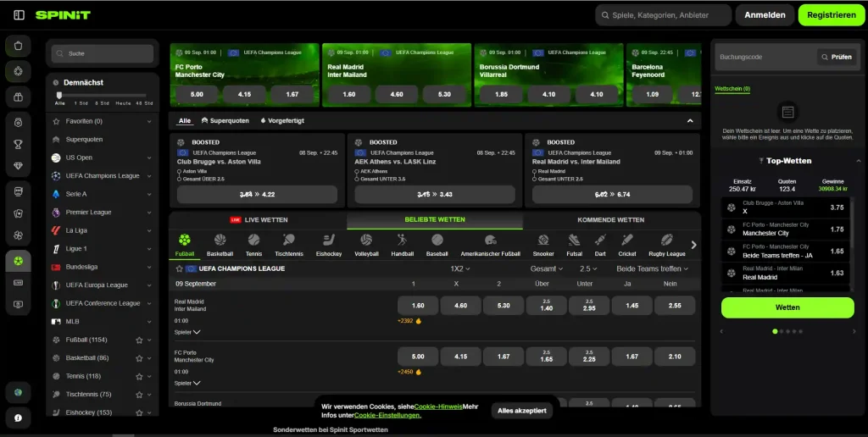The height and width of the screenshot is (437, 868).
Task: Select the Baseball sport icon
Action: click(x=437, y=246)
